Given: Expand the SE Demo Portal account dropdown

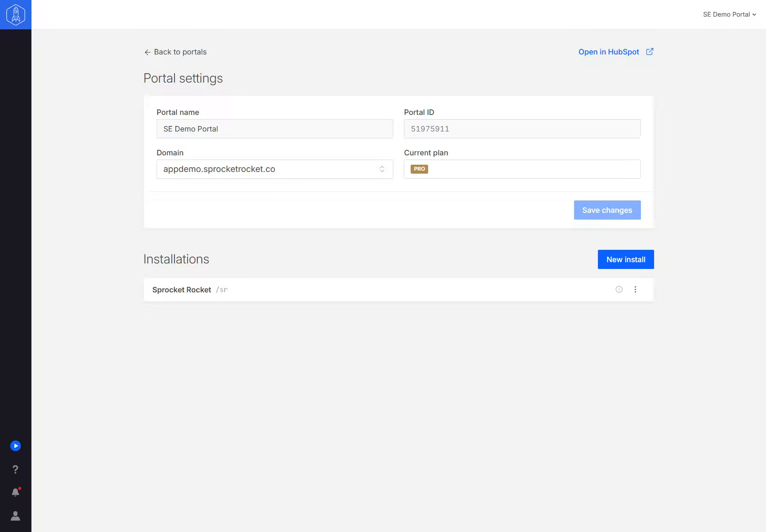Looking at the screenshot, I should point(729,14).
